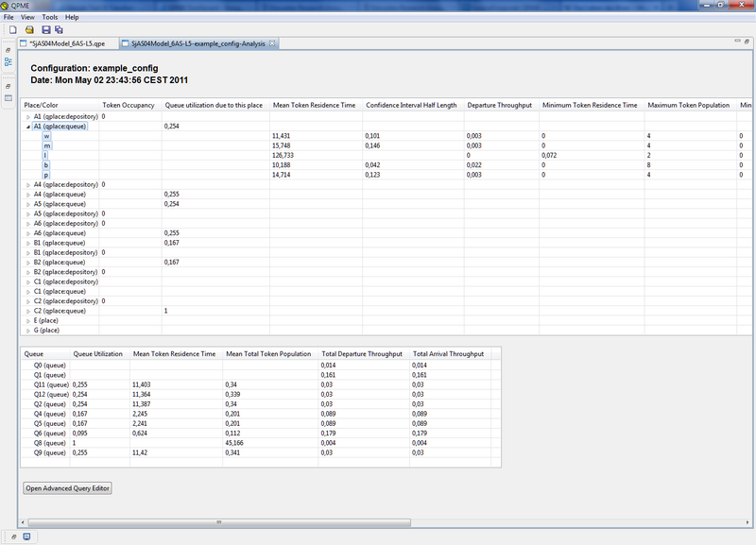The image size is (756, 545).
Task: Collapse the expanded A1 (qplace:queue) row
Action: (27, 126)
